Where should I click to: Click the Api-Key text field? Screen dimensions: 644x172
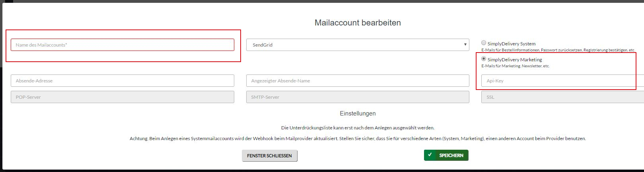pyautogui.click(x=557, y=80)
